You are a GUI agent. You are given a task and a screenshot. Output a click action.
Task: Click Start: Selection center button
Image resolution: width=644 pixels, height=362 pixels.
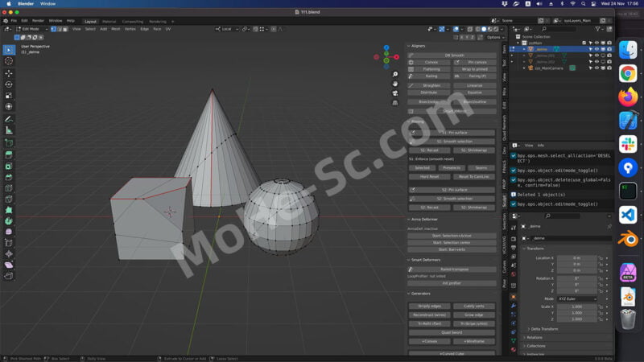[452, 243]
